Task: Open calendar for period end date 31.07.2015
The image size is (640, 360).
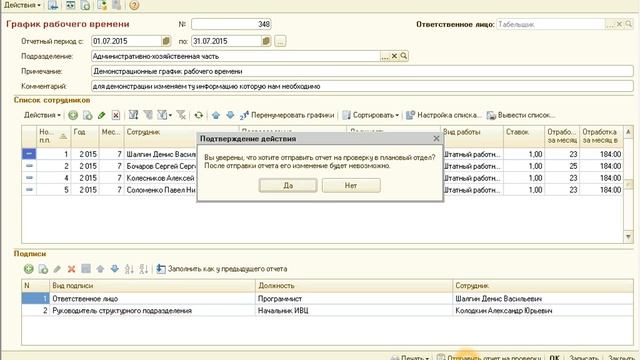Action: [x=266, y=41]
